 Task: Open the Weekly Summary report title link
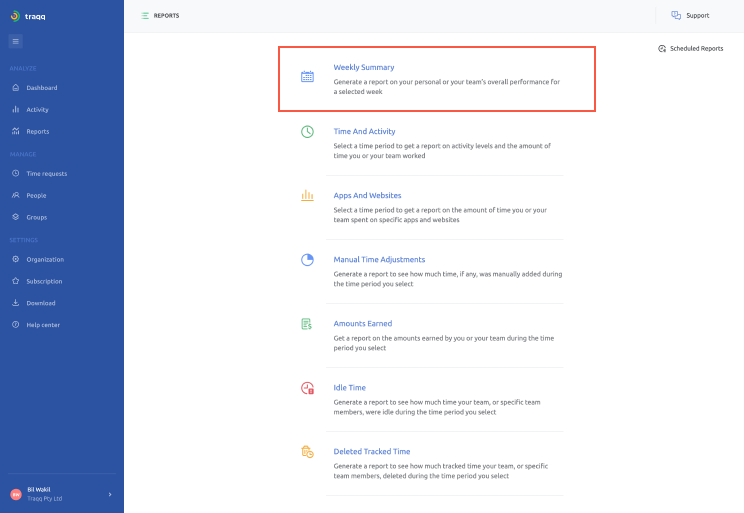coord(364,68)
